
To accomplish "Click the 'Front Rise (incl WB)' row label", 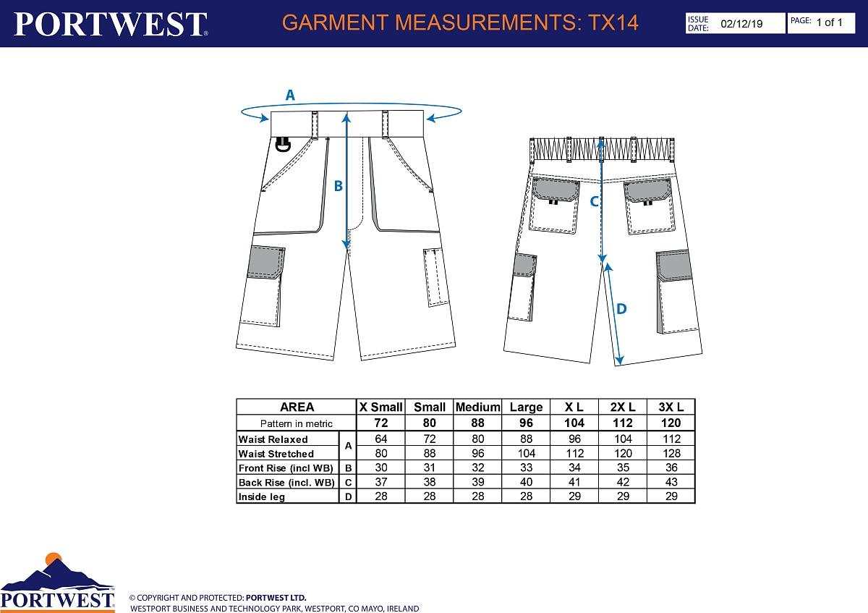I will (x=286, y=468).
